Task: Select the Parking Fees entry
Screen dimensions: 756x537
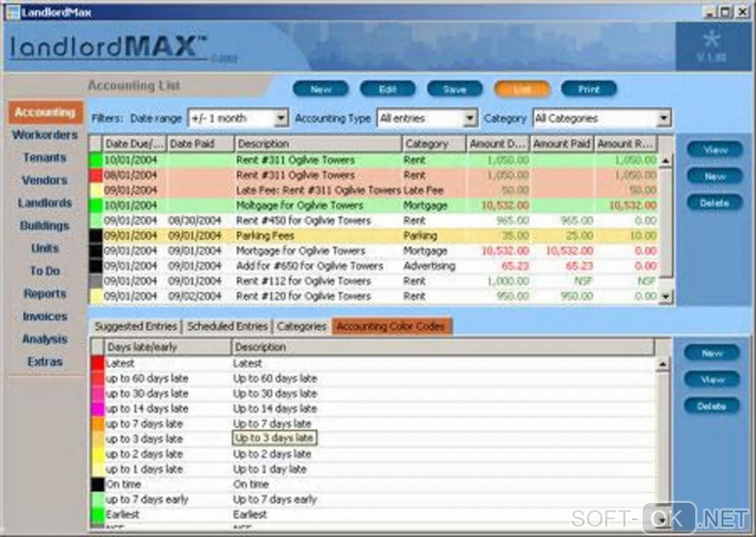Action: [x=374, y=236]
